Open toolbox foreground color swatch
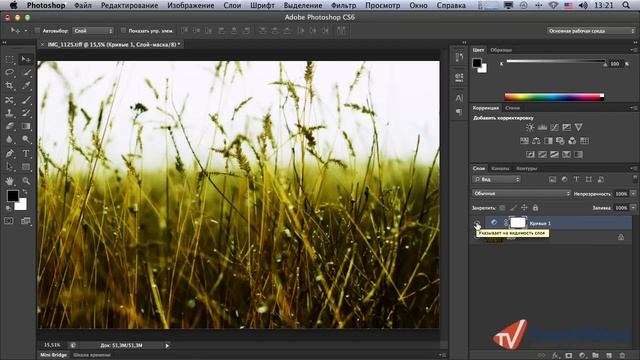The height and width of the screenshot is (360, 640). 13,196
